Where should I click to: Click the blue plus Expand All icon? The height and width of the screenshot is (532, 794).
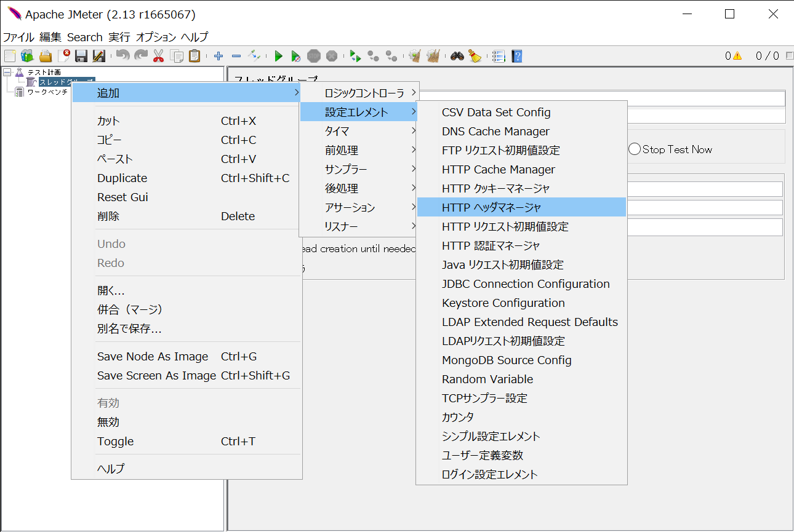tap(219, 56)
